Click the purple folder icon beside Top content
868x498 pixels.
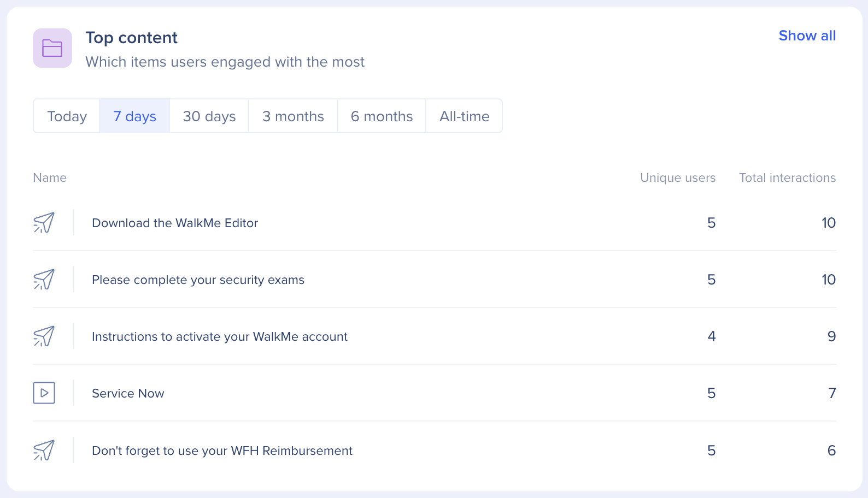coord(52,48)
